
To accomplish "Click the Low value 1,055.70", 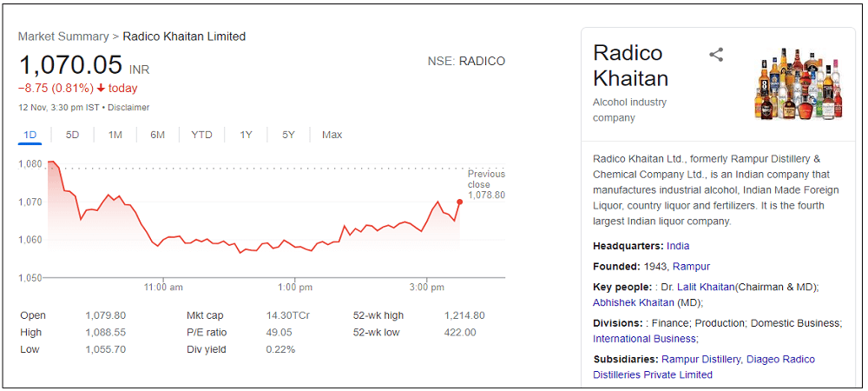I will pos(105,349).
